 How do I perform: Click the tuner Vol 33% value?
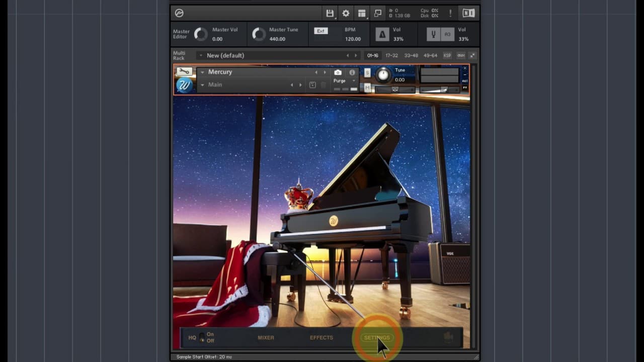click(463, 39)
